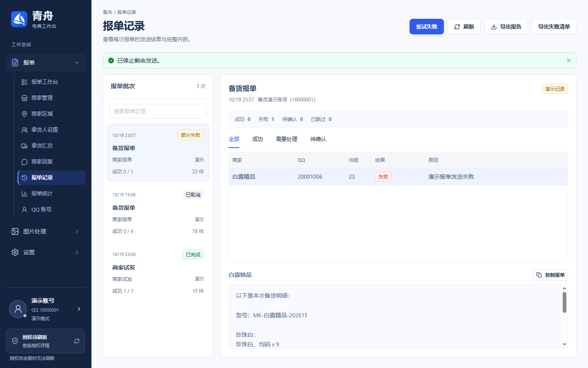Viewport: 588px width, 368px height.
Task: Click the 商家回复 chat bubble icon
Action: [24, 162]
